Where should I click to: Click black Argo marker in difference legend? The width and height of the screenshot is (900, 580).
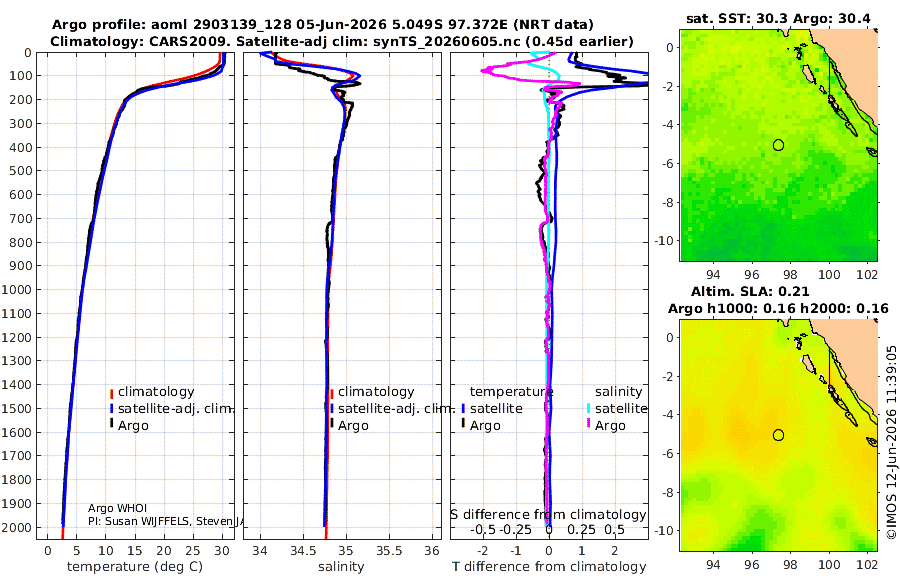[463, 424]
